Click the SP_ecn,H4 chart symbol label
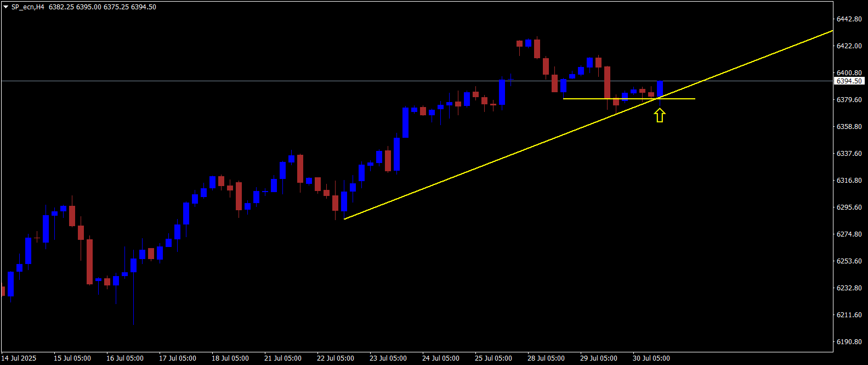Image resolution: width=868 pixels, height=365 pixels. pyautogui.click(x=27, y=7)
